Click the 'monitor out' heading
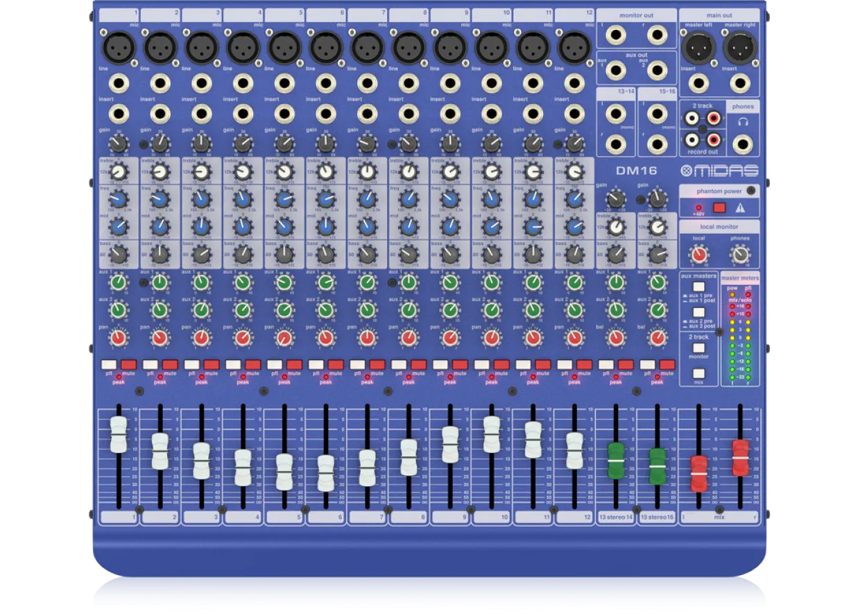Image resolution: width=860 pixels, height=616 pixels. tap(636, 15)
